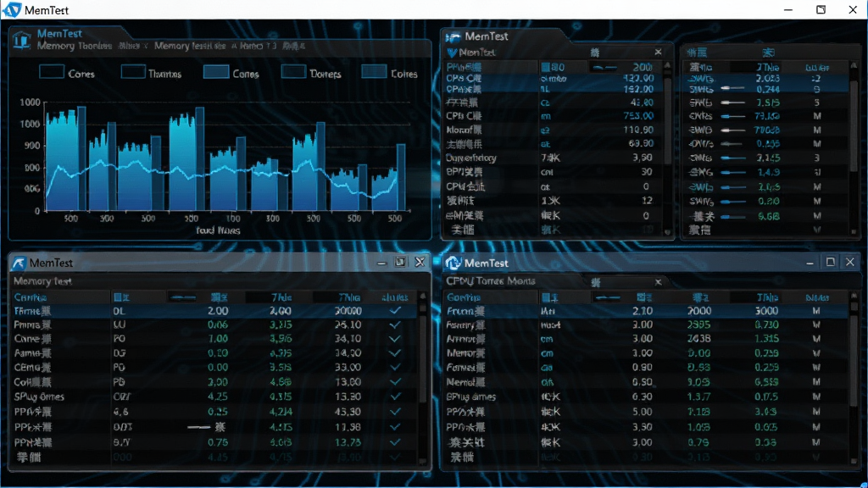
Task: Toggle the checkmark in the 25.10 row
Action: pos(395,324)
